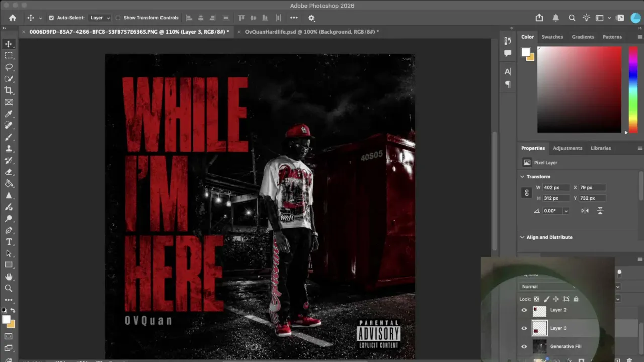The height and width of the screenshot is (362, 644).
Task: Align left edges in options bar
Action: click(x=189, y=18)
